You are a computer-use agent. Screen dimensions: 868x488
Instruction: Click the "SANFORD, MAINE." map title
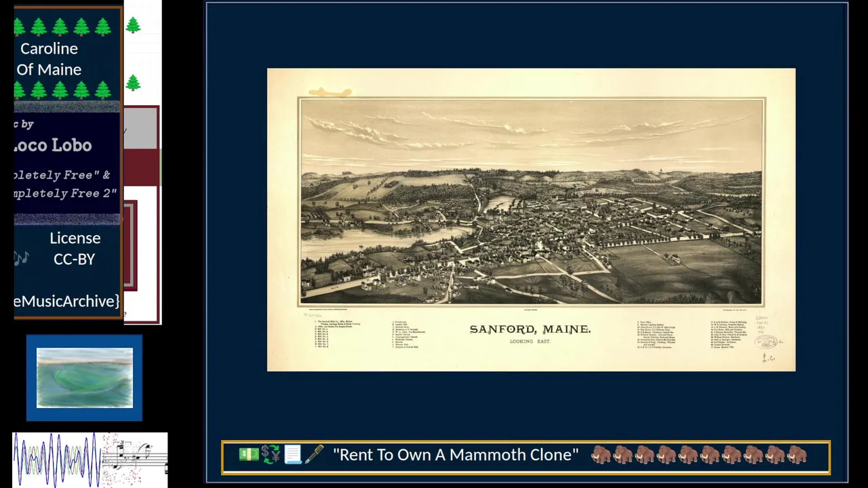point(530,329)
